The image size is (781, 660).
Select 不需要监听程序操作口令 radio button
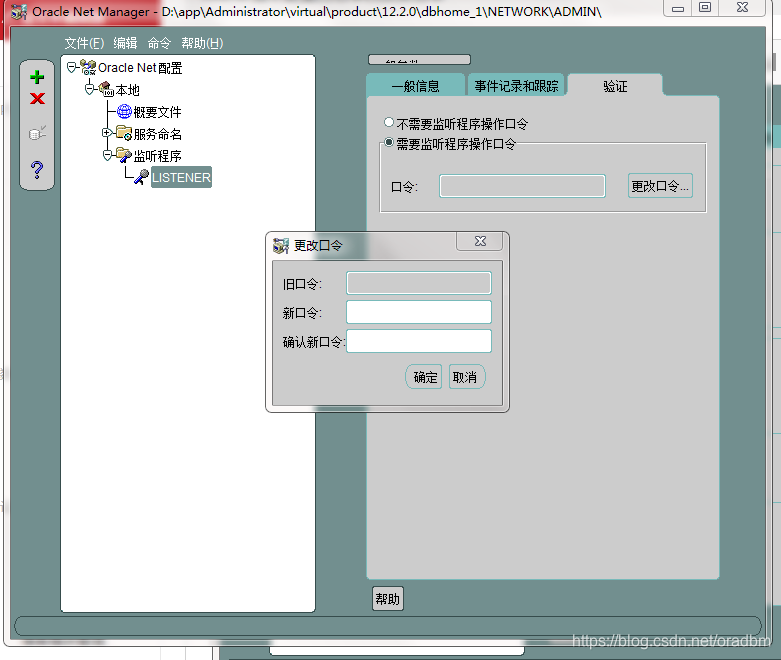(389, 122)
